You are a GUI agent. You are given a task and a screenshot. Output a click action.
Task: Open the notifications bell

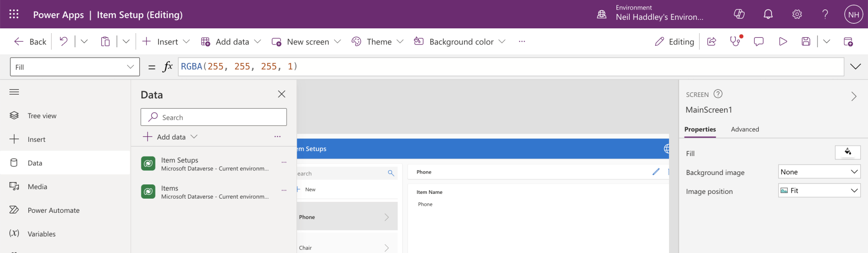click(768, 14)
